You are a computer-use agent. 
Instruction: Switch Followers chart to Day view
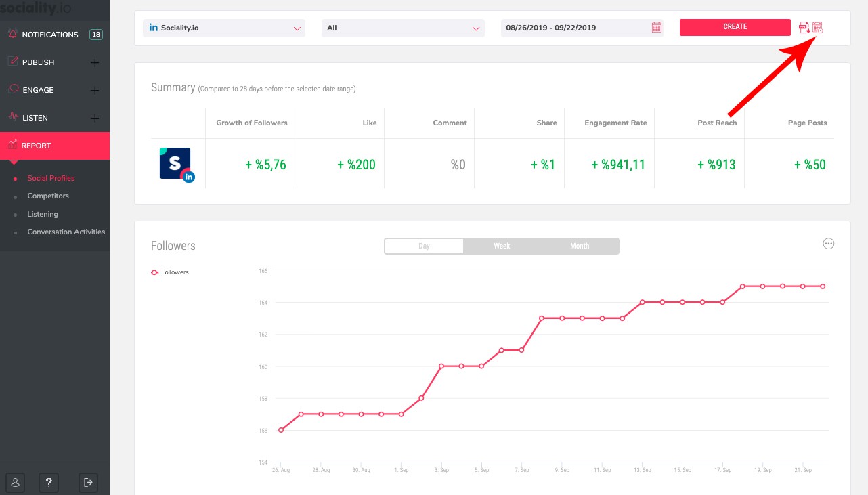[424, 246]
